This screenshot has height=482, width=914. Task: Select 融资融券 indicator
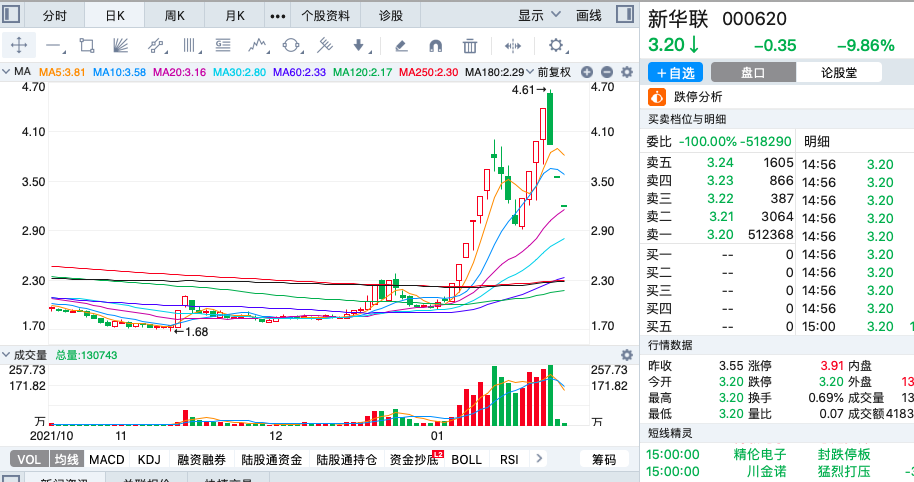201,459
